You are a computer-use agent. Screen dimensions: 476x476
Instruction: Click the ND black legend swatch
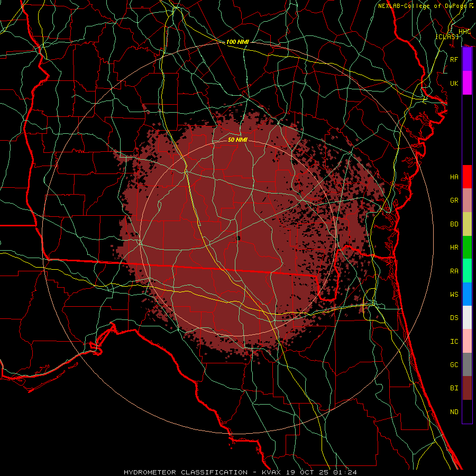coord(467,411)
